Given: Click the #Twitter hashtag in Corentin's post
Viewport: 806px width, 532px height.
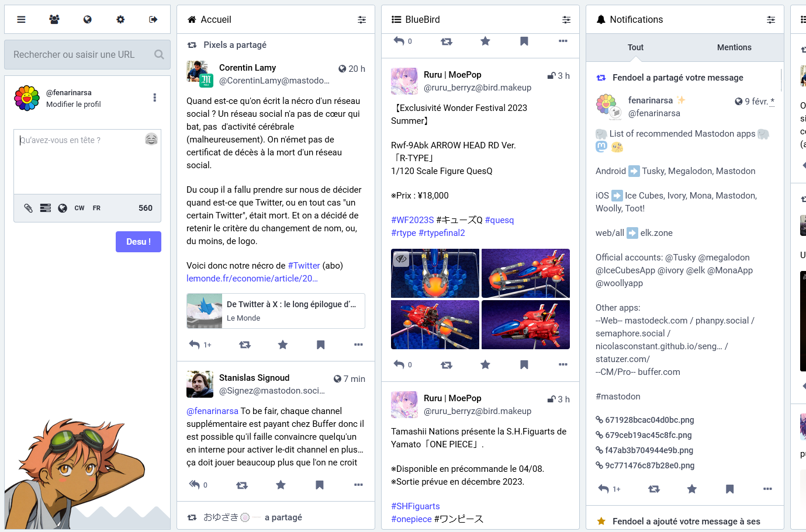Looking at the screenshot, I should [x=304, y=266].
